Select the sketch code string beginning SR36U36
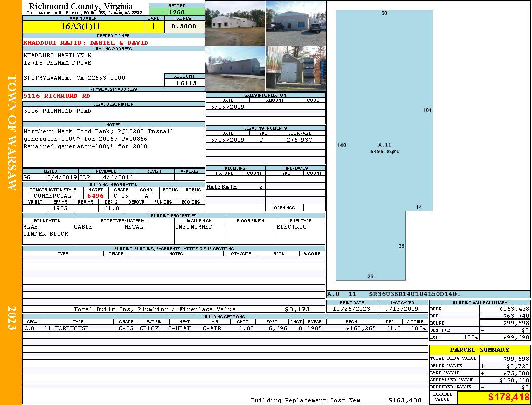Viewport: 532px width, 405px height. (414, 294)
